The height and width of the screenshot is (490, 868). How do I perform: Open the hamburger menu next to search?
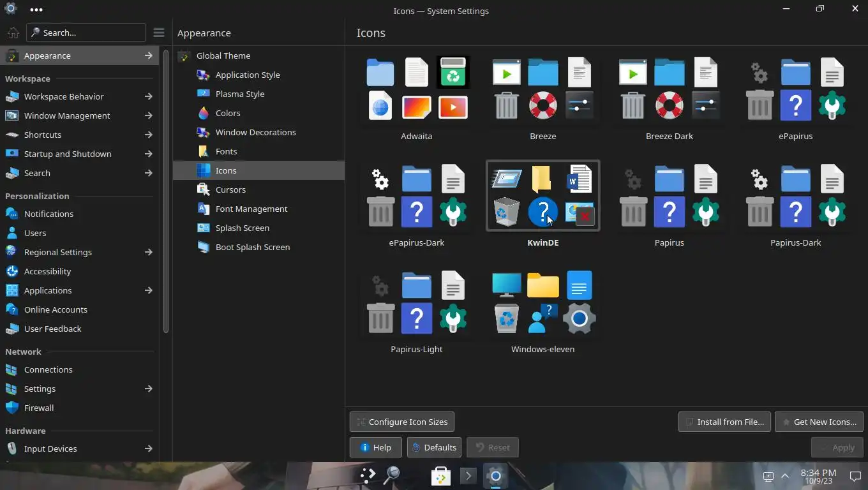[x=159, y=33]
